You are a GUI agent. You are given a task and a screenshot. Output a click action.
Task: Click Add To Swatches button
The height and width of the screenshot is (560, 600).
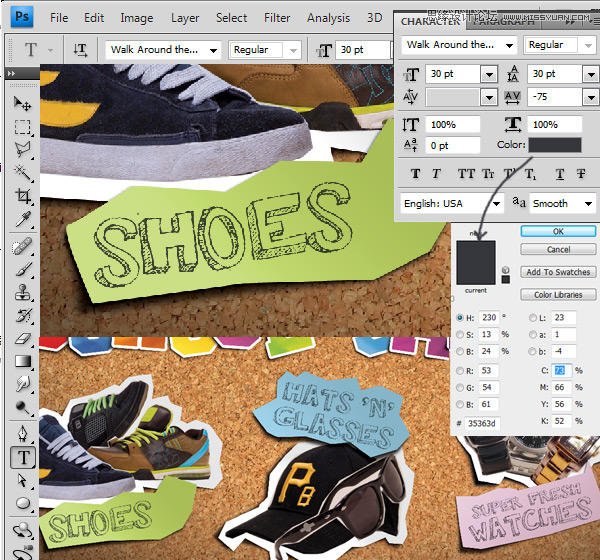pos(558,272)
